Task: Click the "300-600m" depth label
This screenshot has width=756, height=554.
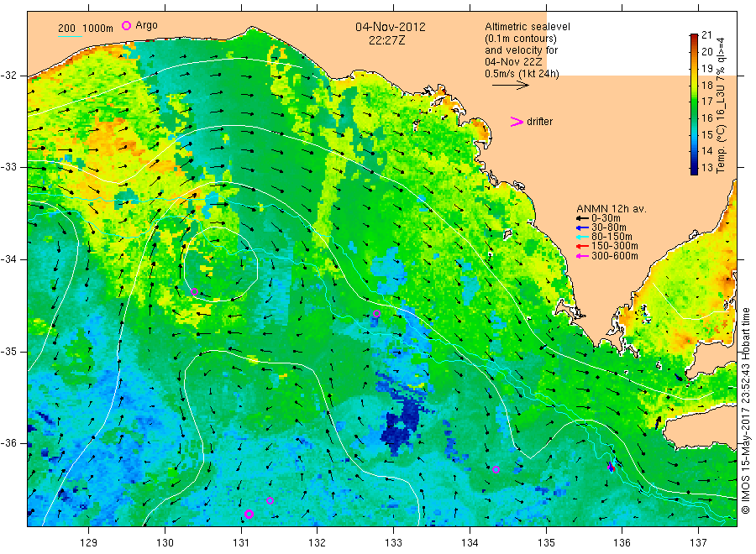Action: (x=615, y=256)
